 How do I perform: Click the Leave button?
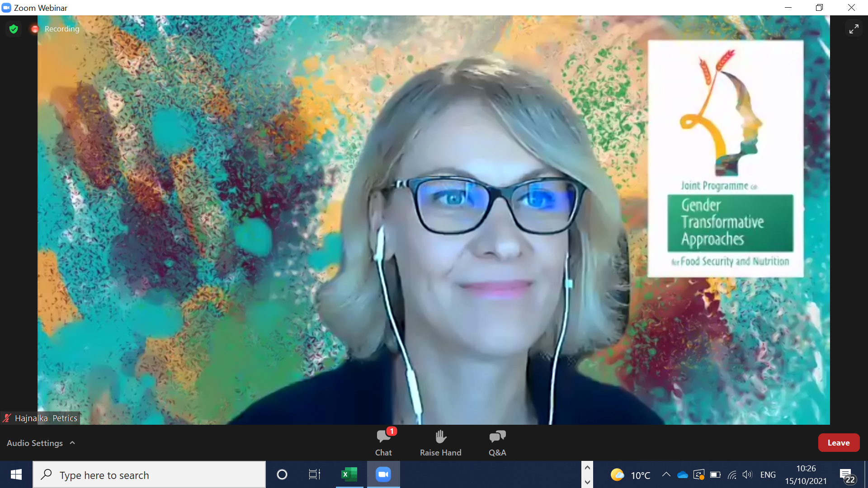point(838,443)
